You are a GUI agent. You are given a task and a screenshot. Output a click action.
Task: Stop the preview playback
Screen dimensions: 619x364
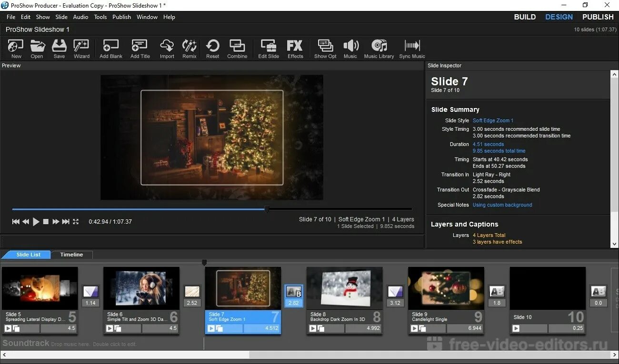[46, 222]
